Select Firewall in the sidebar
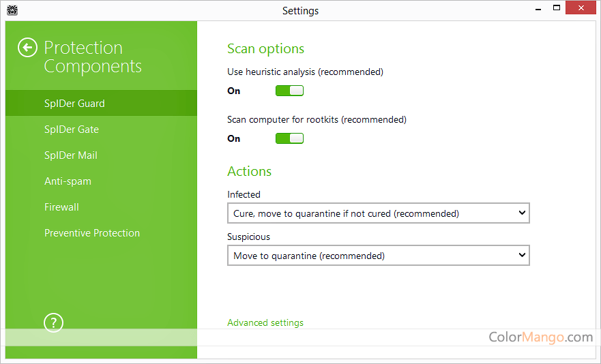601x364 pixels. pyautogui.click(x=61, y=207)
